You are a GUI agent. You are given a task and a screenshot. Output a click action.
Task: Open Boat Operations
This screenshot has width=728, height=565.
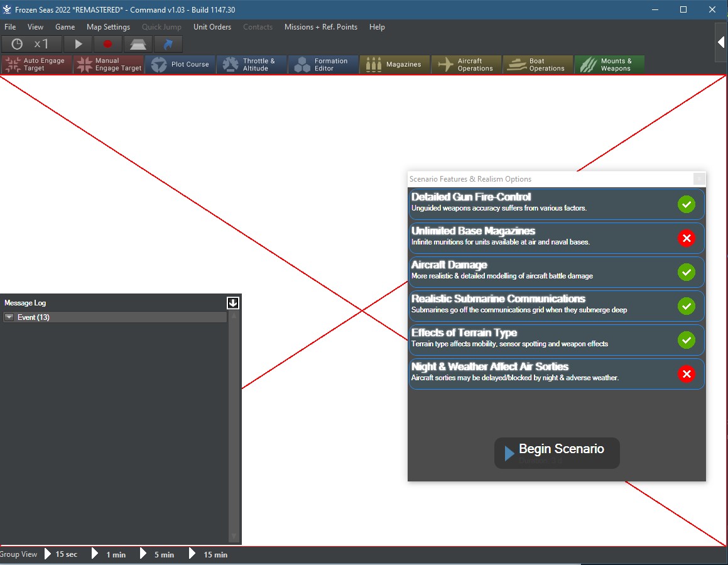click(538, 64)
